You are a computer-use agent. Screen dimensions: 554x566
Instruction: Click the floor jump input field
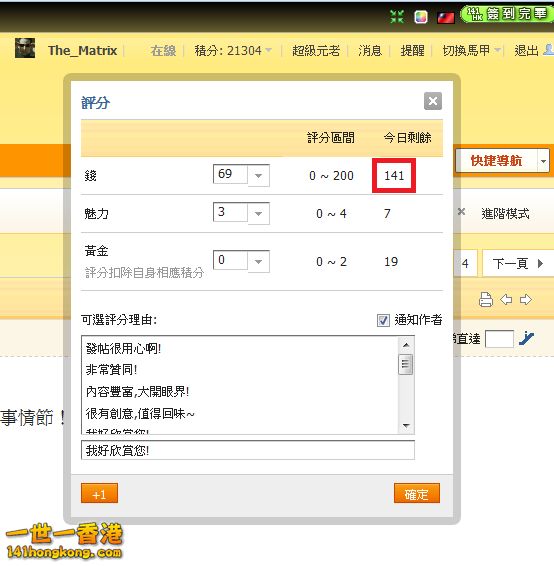[x=499, y=339]
